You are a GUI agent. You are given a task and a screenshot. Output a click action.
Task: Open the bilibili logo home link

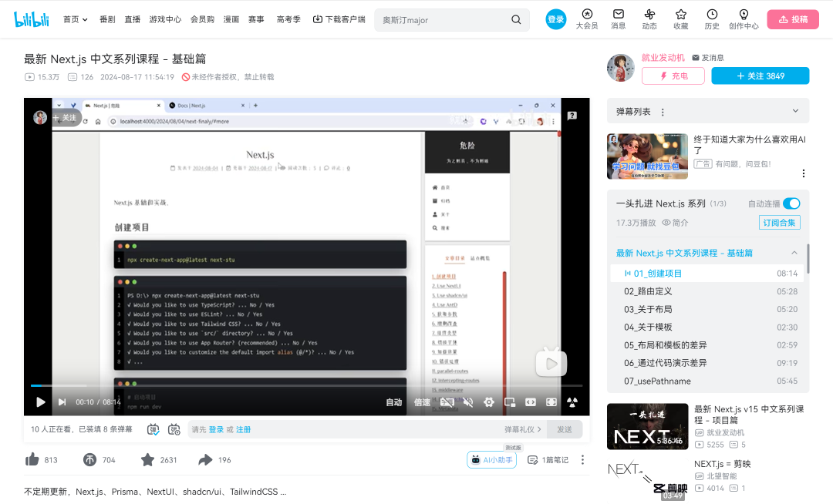32,19
